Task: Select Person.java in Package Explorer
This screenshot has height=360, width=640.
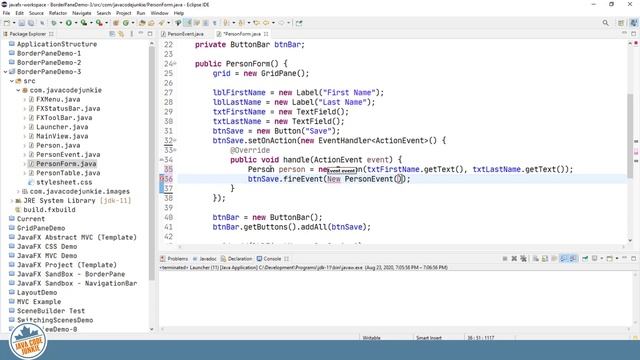Action: pos(58,145)
